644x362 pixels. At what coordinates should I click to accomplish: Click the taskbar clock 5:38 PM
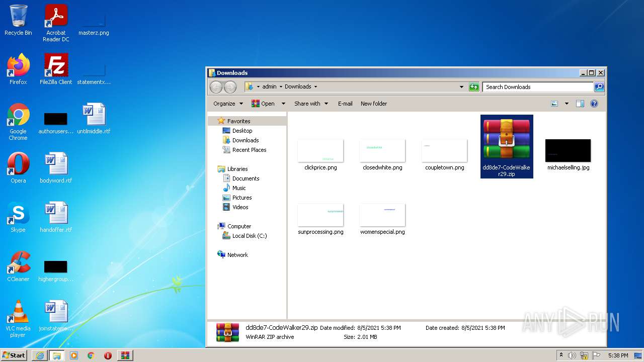click(618, 355)
